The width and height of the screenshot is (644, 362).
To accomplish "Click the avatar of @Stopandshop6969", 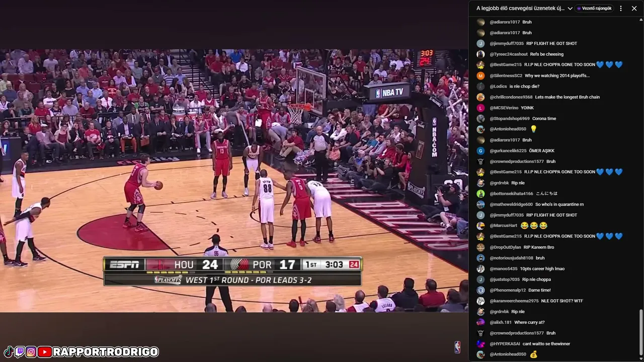I will pyautogui.click(x=480, y=119).
